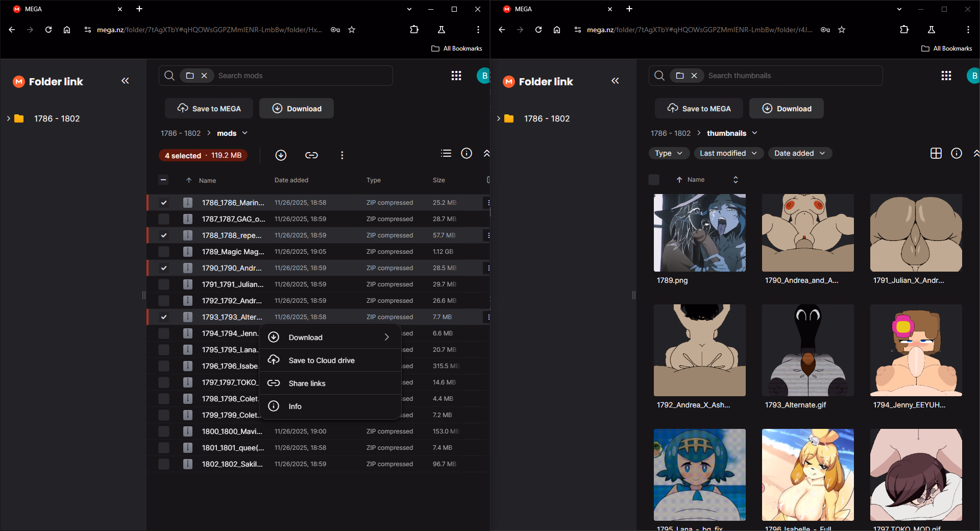Open the apps grid beside Search mods

tap(456, 76)
